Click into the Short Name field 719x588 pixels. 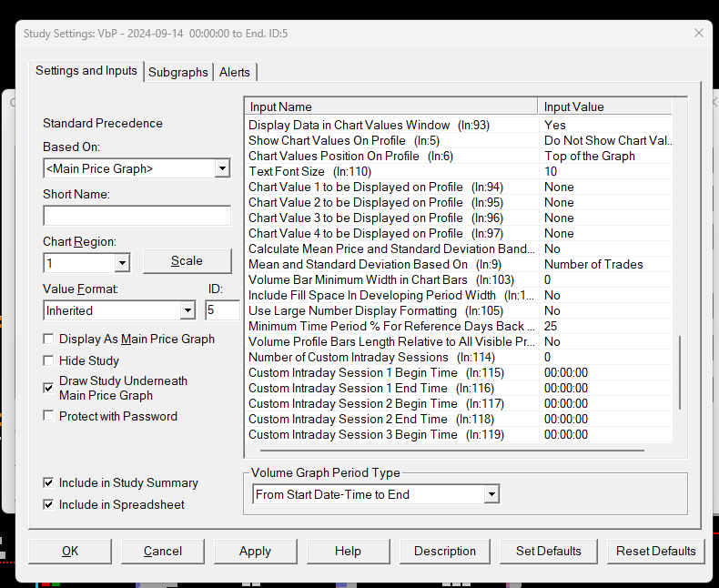(137, 216)
